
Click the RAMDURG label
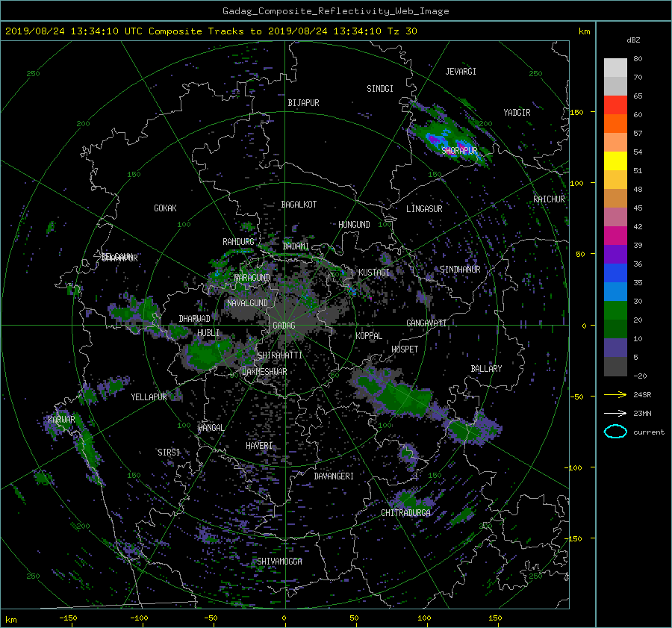point(238,242)
